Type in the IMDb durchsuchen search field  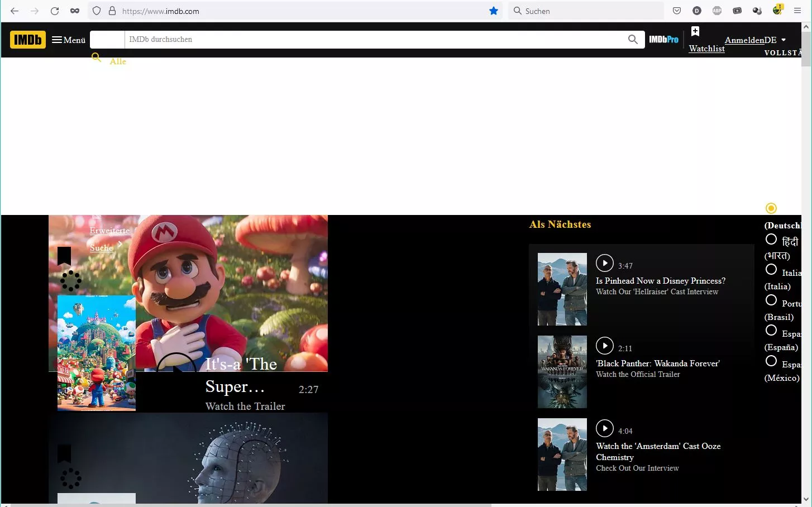(x=374, y=40)
